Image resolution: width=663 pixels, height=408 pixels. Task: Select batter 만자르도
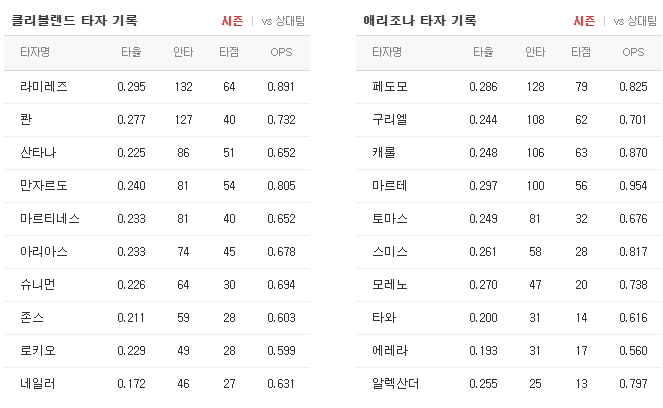pyautogui.click(x=44, y=186)
